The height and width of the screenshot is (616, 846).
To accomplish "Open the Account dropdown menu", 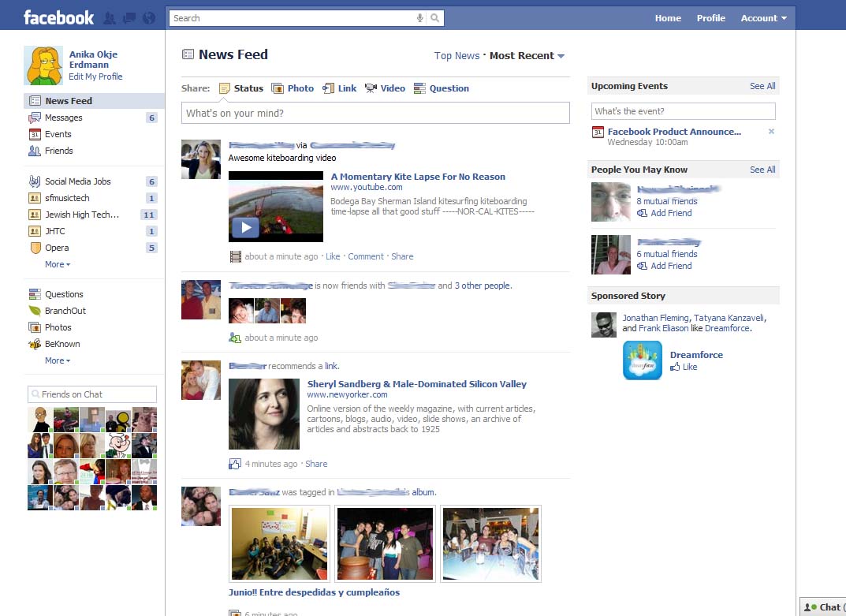I will pos(763,18).
